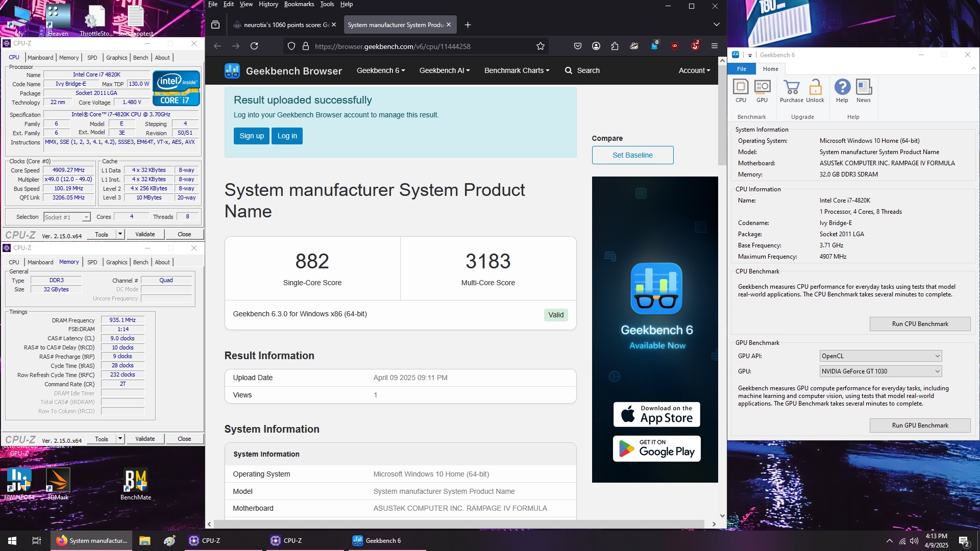Screen dimensions: 980x551
Task: Click Download on the App Store badge
Action: pos(656,414)
